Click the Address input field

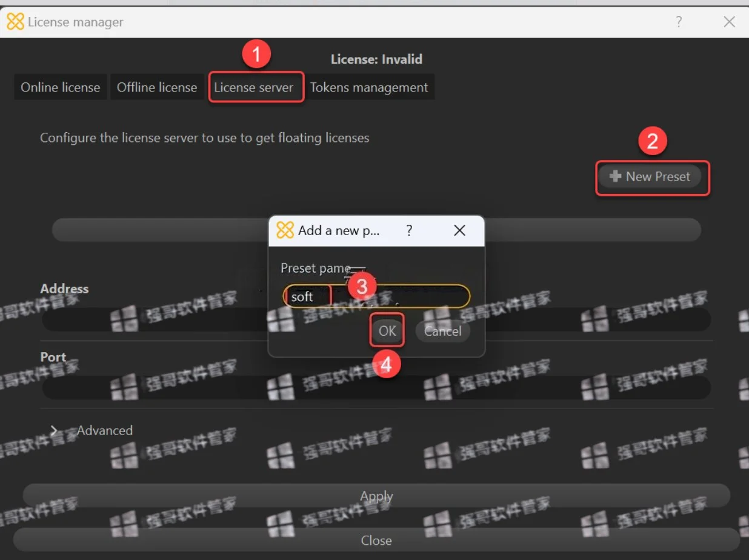click(x=376, y=319)
